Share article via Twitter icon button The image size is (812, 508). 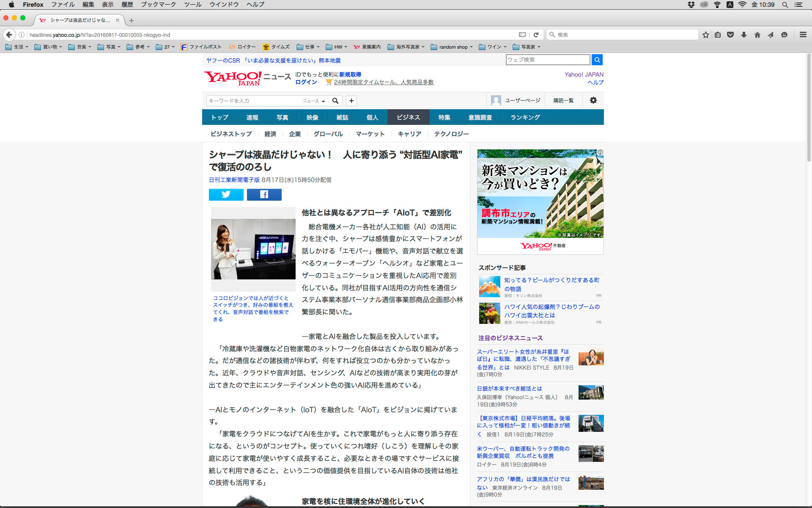click(226, 194)
